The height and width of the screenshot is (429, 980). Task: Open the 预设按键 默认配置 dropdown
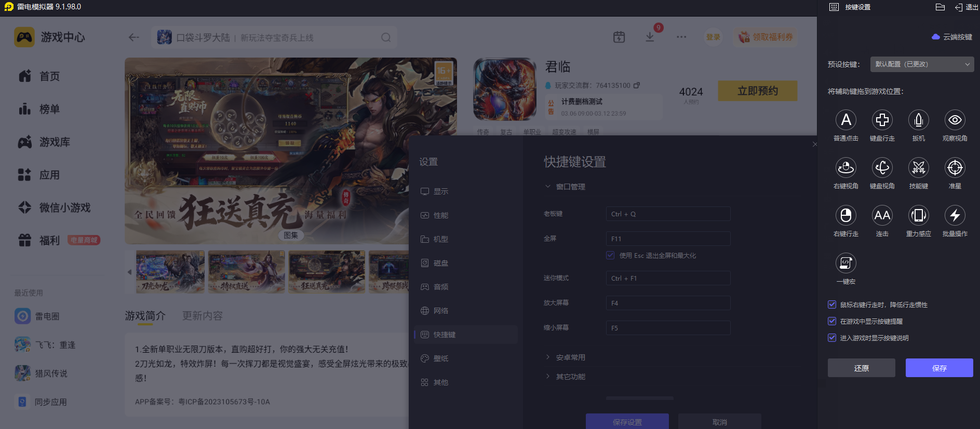coord(922,64)
